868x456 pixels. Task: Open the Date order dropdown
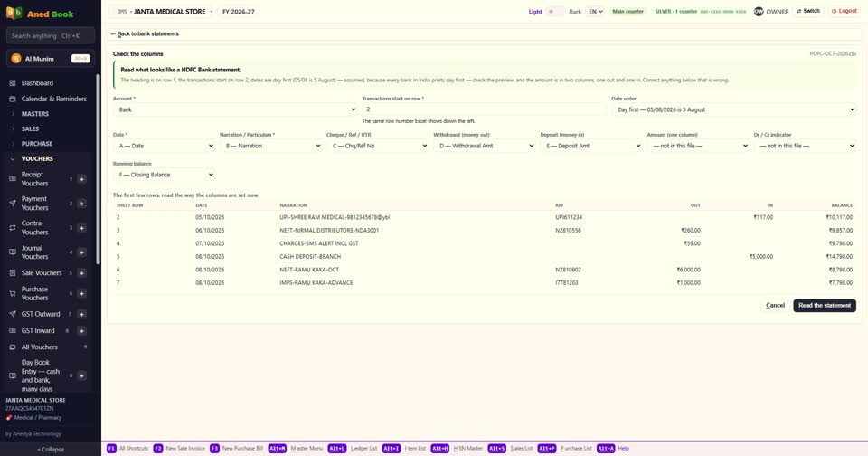(733, 109)
